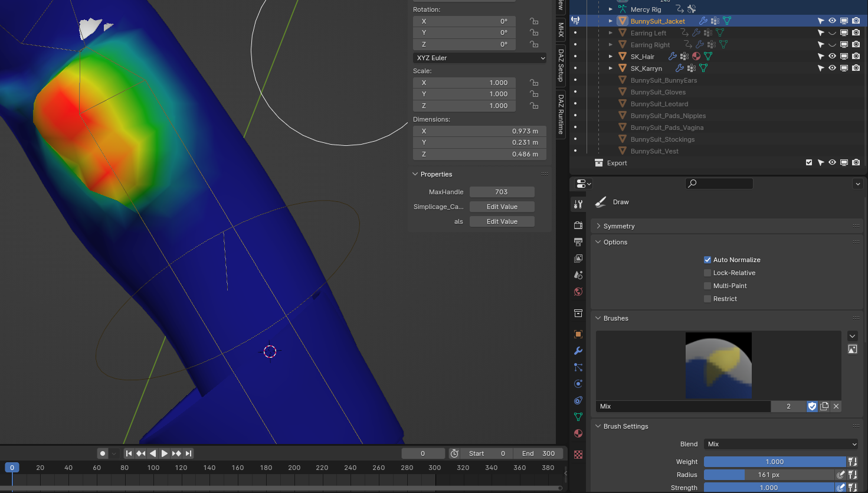Disable SK_Karryn in renders via camera icon
Image resolution: width=868 pixels, height=493 pixels.
tap(856, 68)
